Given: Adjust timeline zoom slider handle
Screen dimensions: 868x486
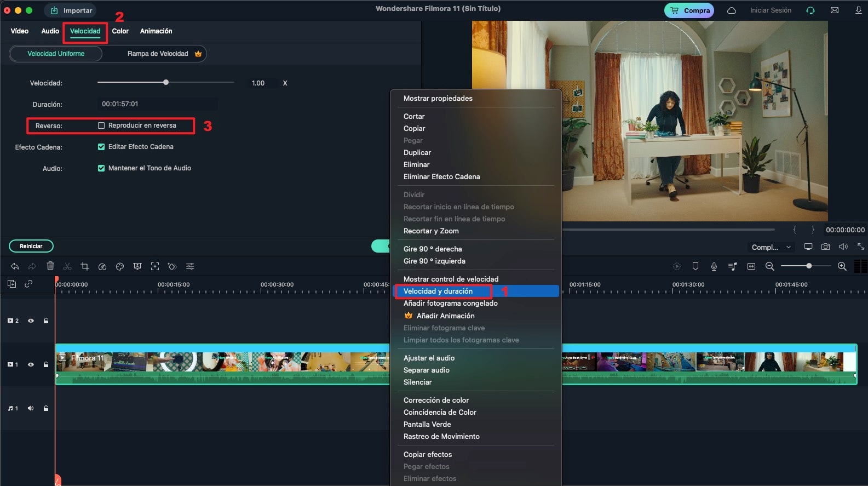Looking at the screenshot, I should [x=809, y=266].
